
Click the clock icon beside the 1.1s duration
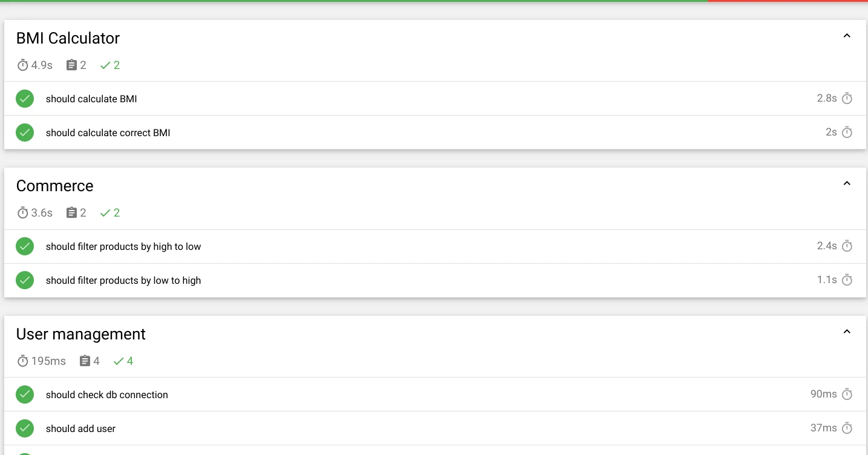point(847,280)
